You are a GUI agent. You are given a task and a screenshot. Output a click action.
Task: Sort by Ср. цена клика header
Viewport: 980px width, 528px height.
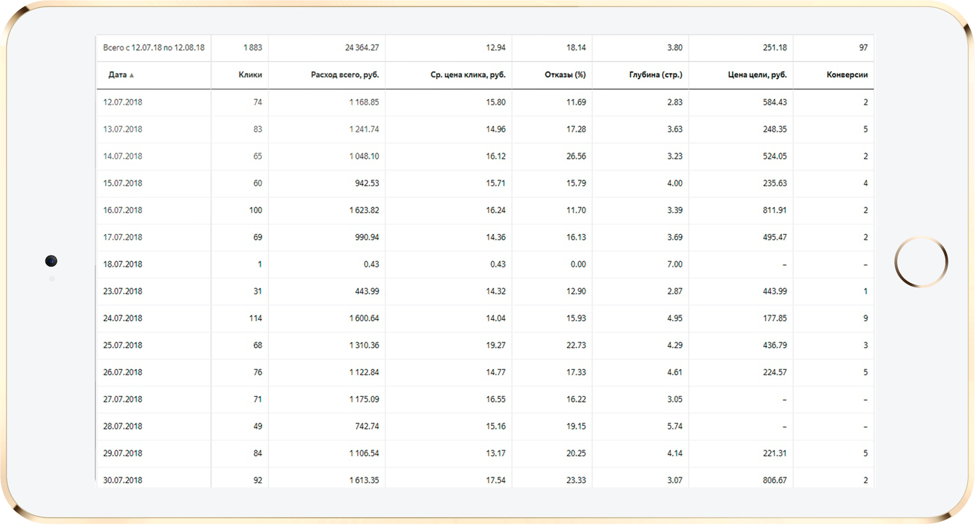pyautogui.click(x=468, y=75)
